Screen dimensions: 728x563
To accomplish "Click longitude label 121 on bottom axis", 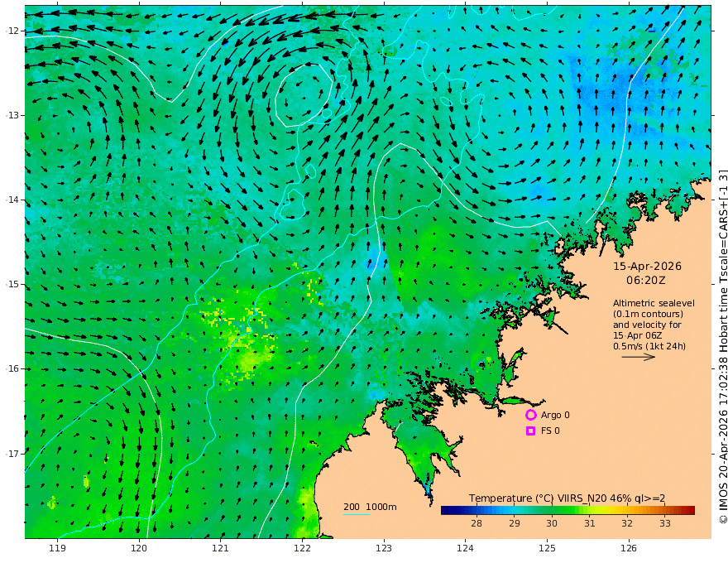I will coord(221,548).
